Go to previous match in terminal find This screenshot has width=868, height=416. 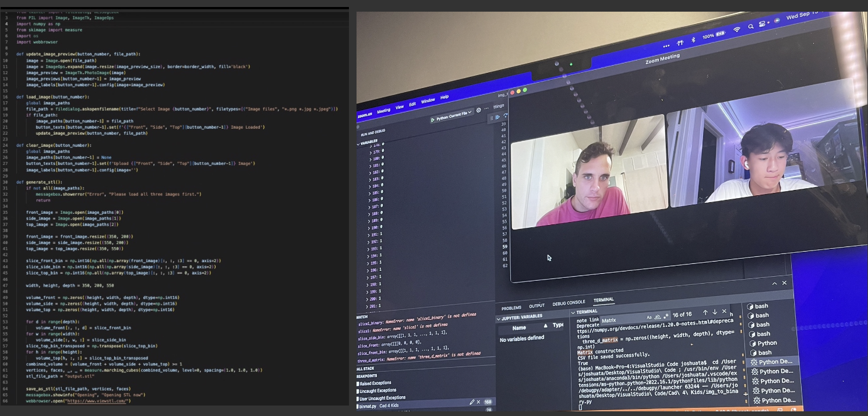[705, 313]
